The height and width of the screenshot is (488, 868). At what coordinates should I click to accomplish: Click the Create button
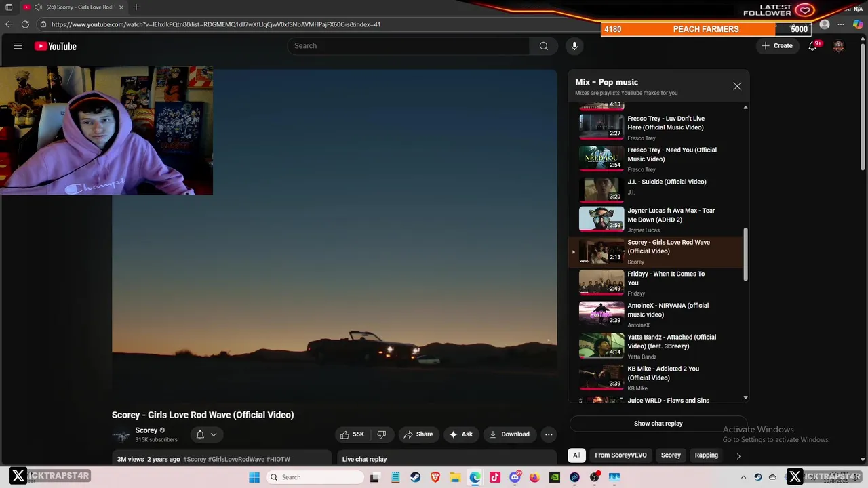coord(776,46)
